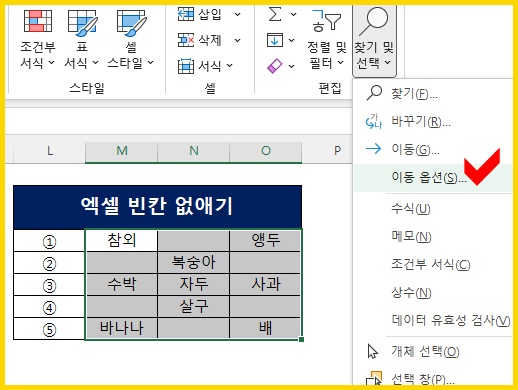
Task: Expand the 셀 스타일 dropdown arrow
Action: (x=150, y=62)
